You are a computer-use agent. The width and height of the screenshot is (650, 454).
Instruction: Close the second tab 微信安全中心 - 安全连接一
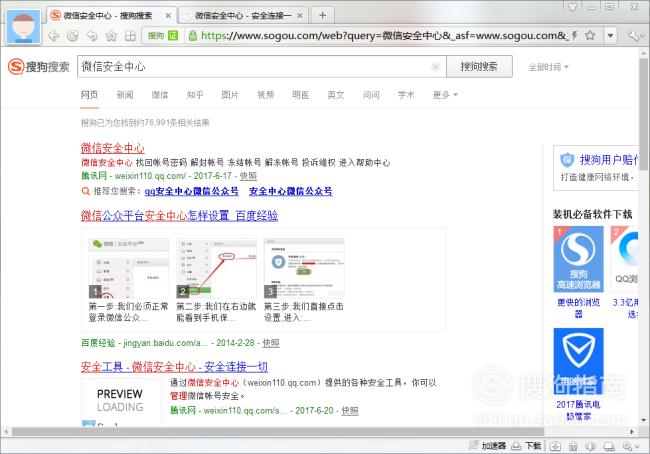[x=300, y=16]
